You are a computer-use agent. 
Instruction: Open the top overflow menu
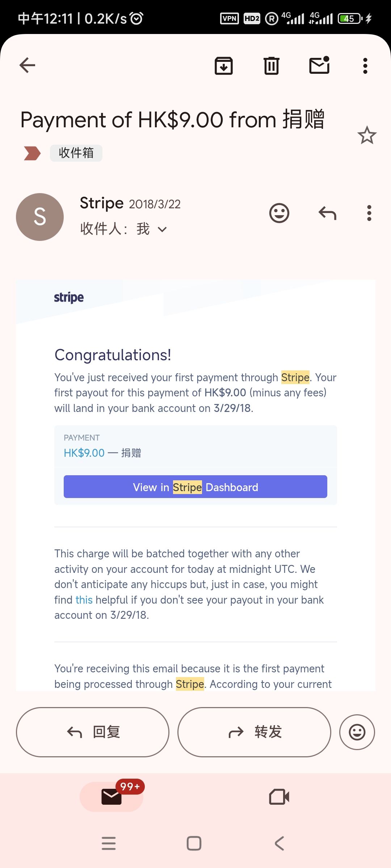point(365,66)
